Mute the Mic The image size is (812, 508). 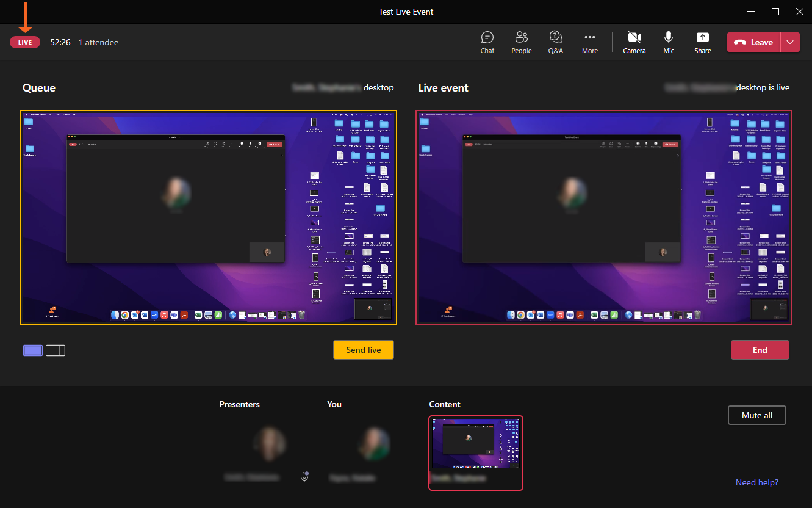click(669, 43)
